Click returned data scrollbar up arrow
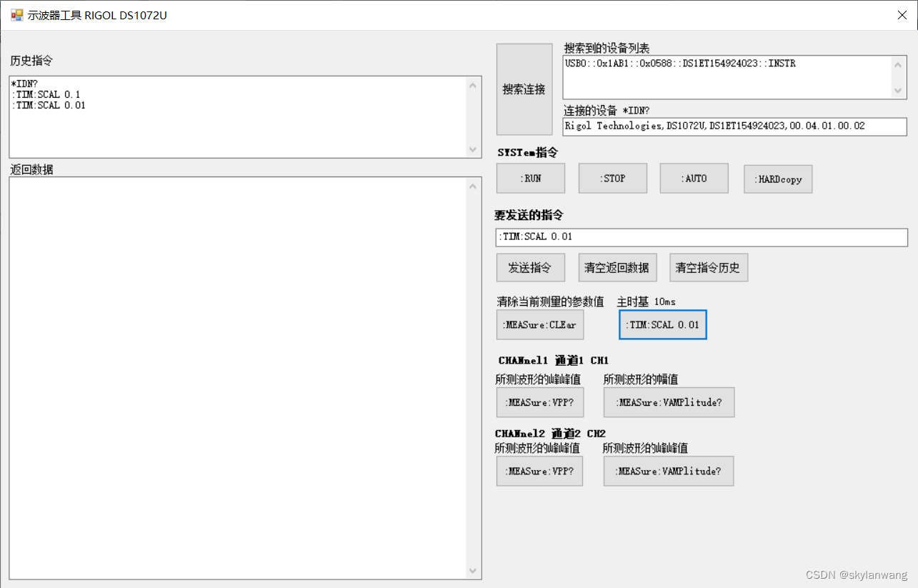This screenshot has width=918, height=588. coord(472,186)
